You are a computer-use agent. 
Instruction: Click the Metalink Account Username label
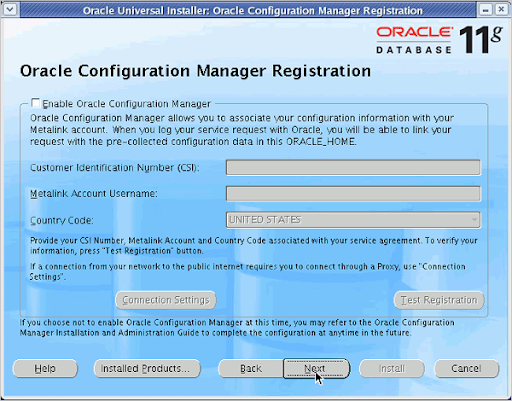(94, 194)
